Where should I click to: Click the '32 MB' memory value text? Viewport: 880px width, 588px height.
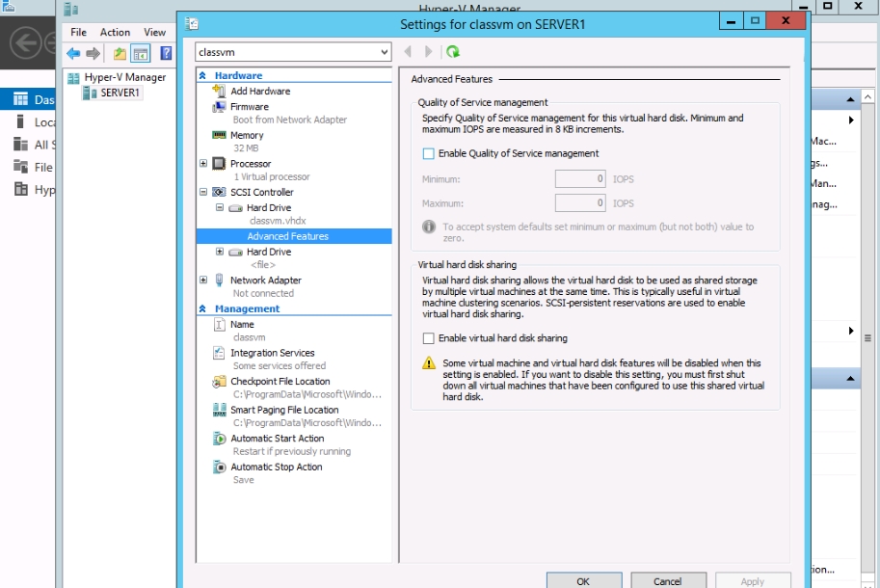246,148
